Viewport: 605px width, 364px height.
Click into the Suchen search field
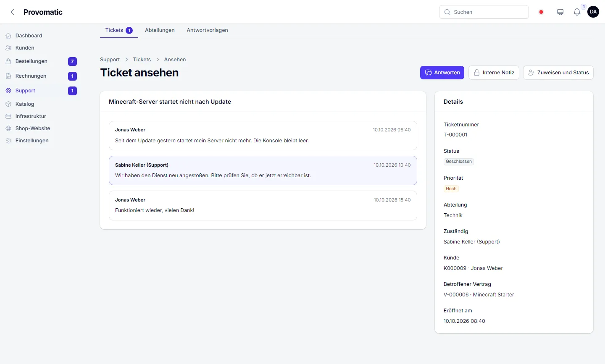coord(484,12)
